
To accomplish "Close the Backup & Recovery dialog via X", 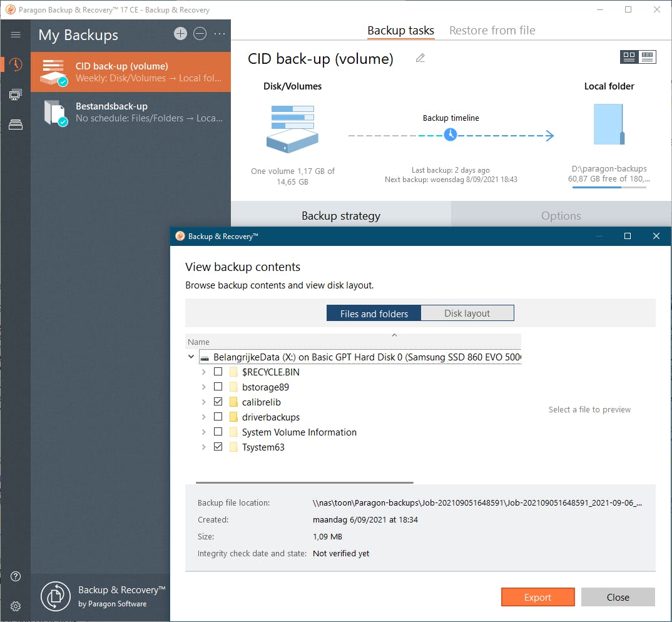I will click(x=656, y=236).
